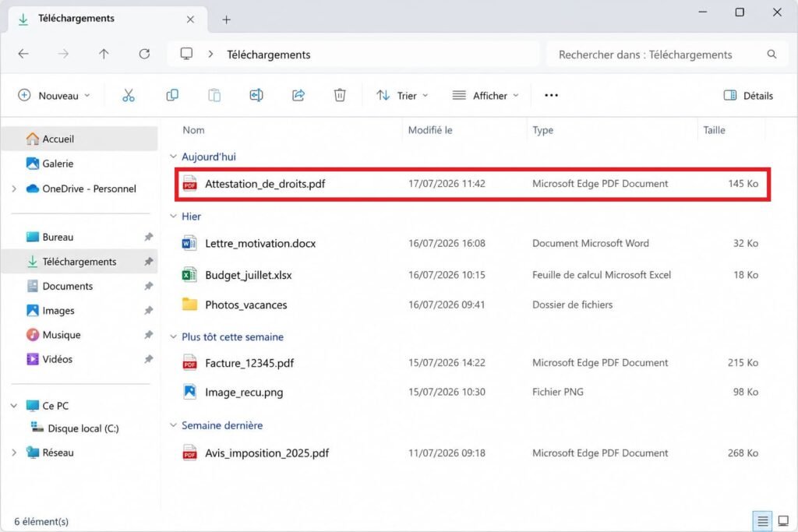Open the Afficher view dropdown
798x532 pixels.
point(486,96)
